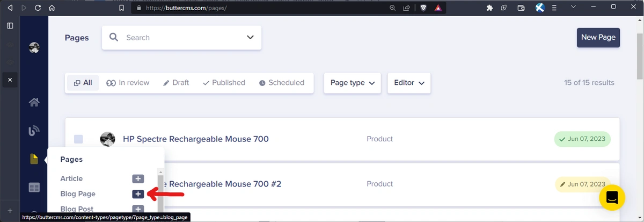Image resolution: width=644 pixels, height=222 pixels.
Task: Go back with the browser back arrow
Action: pyautogui.click(x=10, y=8)
